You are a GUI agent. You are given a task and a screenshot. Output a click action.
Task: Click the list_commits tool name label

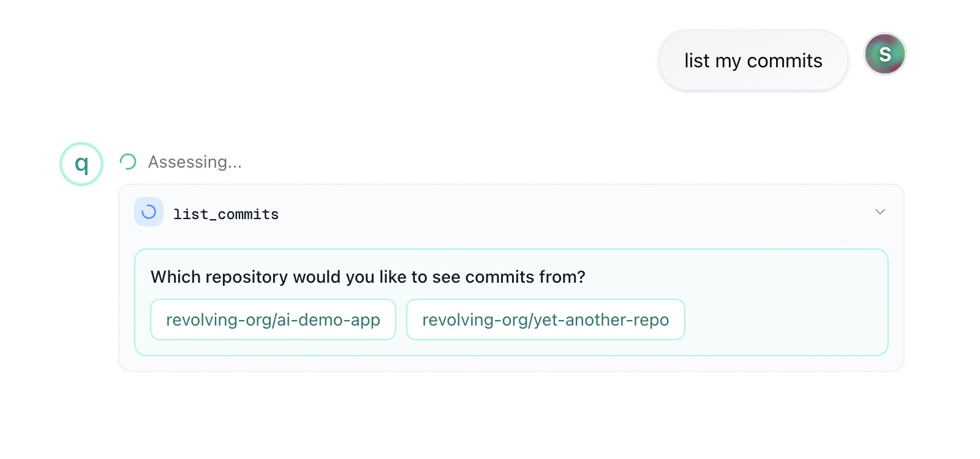(x=225, y=214)
